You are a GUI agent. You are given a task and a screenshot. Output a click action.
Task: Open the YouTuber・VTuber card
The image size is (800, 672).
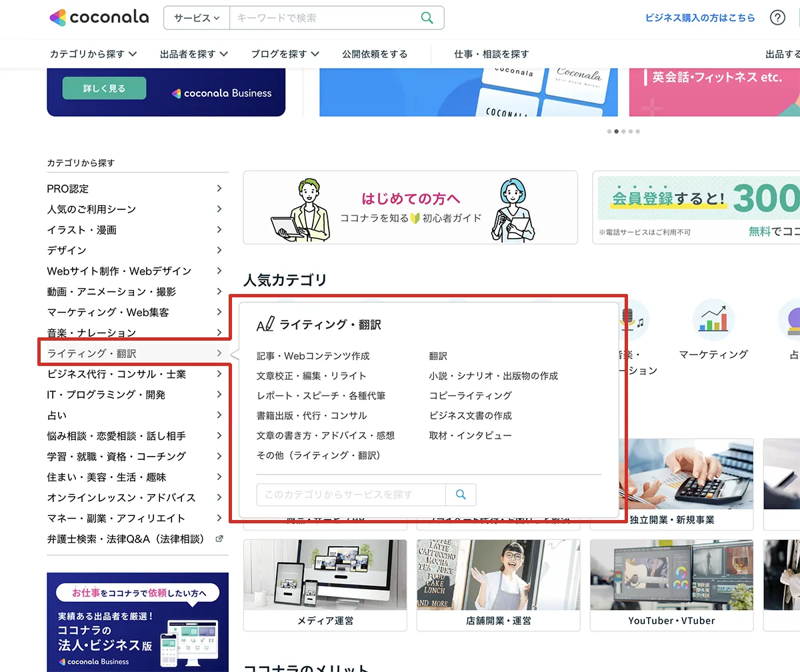(672, 585)
